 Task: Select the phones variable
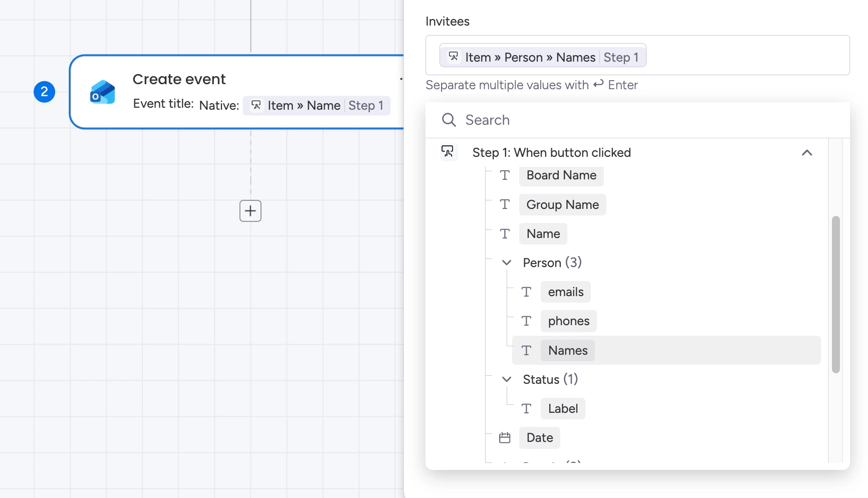tap(568, 321)
